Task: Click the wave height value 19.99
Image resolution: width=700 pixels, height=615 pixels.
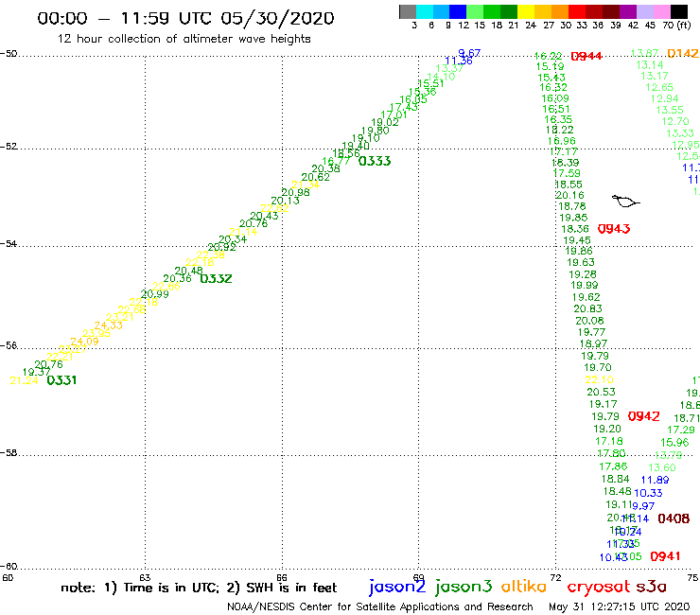Action: pos(585,286)
